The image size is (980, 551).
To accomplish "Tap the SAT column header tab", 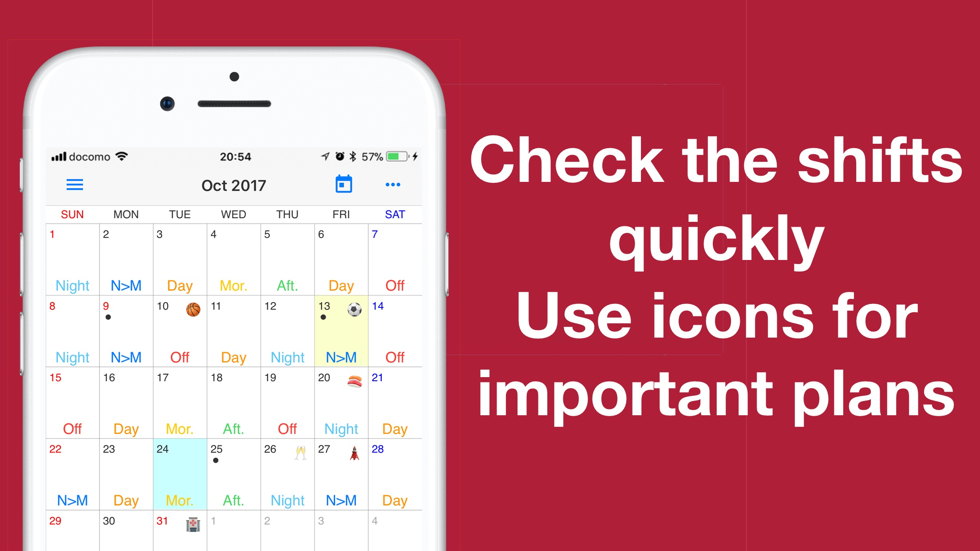I will pyautogui.click(x=395, y=214).
